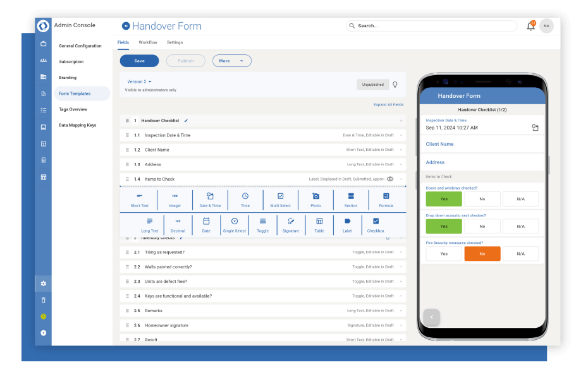Select the Photo field type
This screenshot has height=379, width=588.
(315, 199)
